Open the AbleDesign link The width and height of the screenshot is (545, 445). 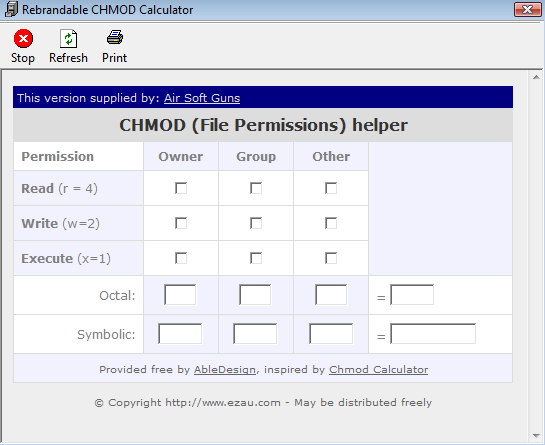[x=225, y=369]
